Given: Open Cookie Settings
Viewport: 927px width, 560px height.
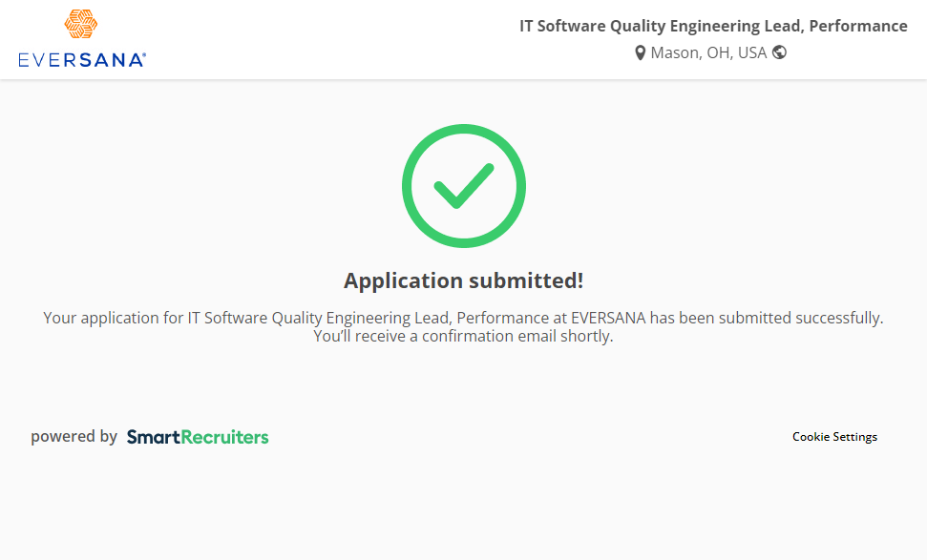Looking at the screenshot, I should (x=834, y=437).
